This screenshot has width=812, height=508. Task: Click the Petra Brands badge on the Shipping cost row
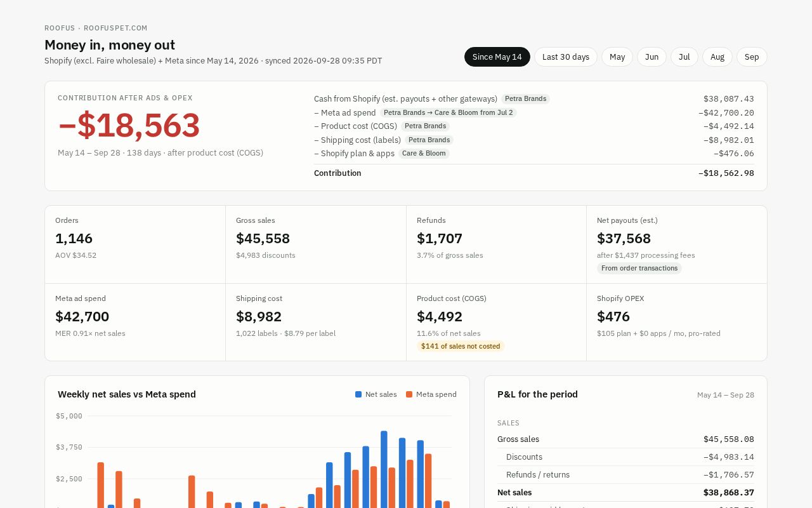pyautogui.click(x=429, y=140)
